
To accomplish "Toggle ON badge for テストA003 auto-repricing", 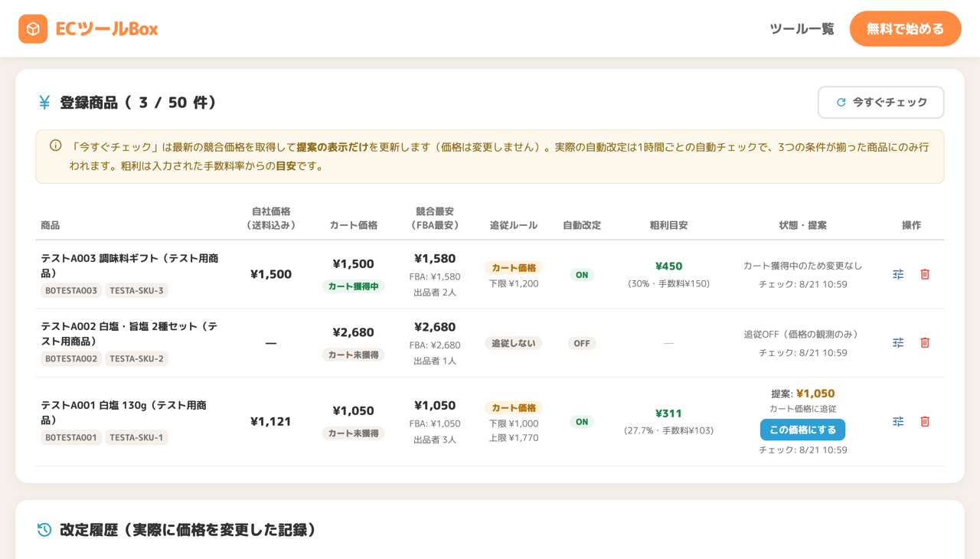I will click(582, 275).
